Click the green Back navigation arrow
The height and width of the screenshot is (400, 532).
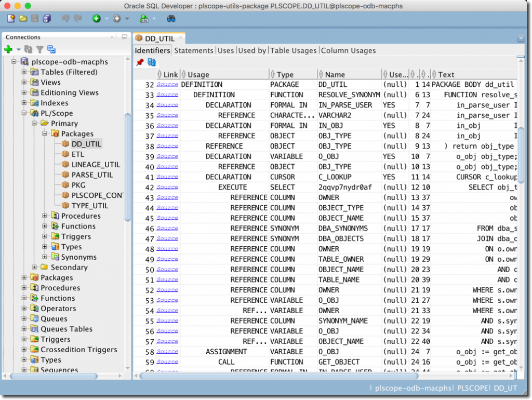click(97, 18)
